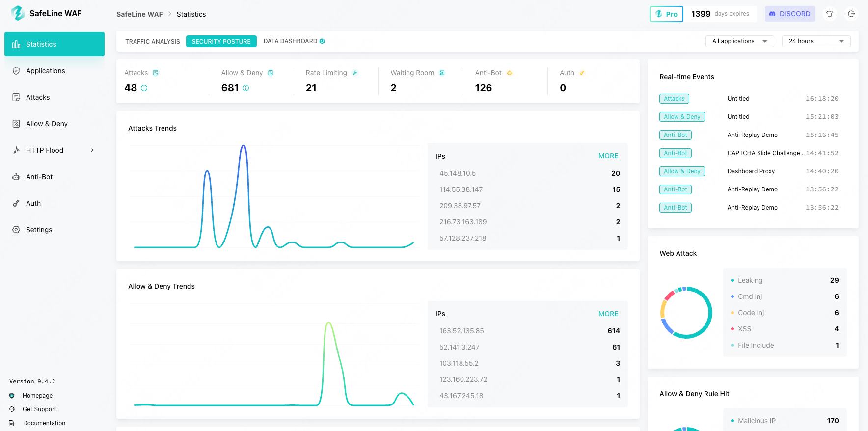Click the Settings gear icon
Screen dimensions: 868x431
click(16, 230)
